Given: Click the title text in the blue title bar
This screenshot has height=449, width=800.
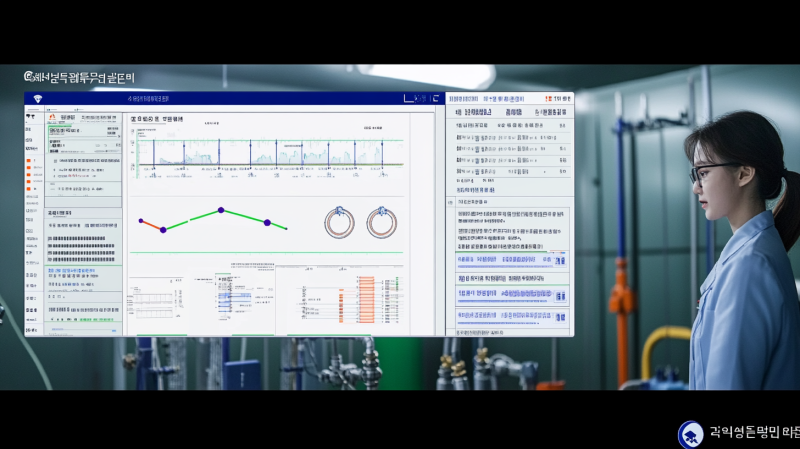Looking at the screenshot, I should tap(150, 99).
